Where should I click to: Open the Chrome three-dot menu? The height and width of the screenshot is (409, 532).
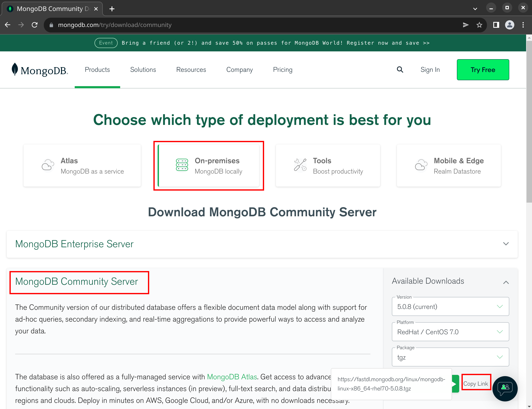pyautogui.click(x=523, y=25)
